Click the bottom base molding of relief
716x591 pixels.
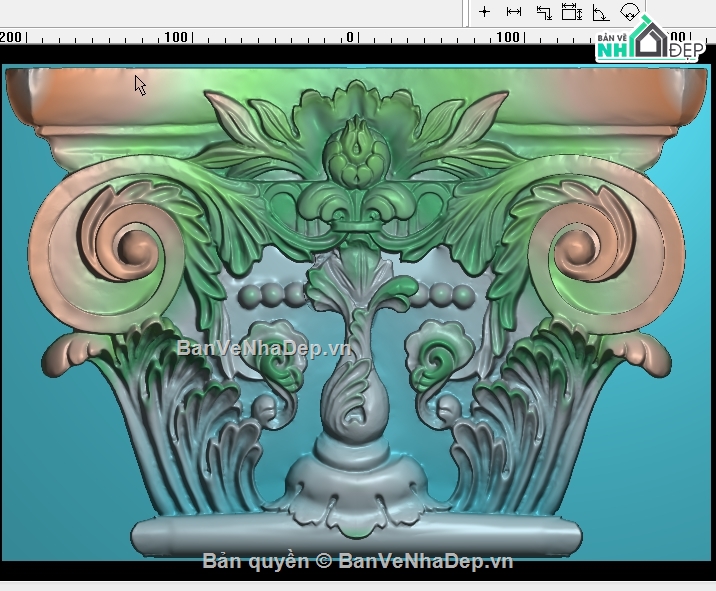click(356, 535)
